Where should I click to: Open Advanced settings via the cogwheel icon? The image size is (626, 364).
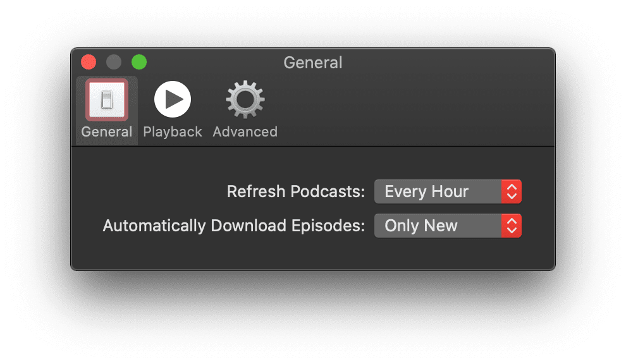(x=245, y=99)
